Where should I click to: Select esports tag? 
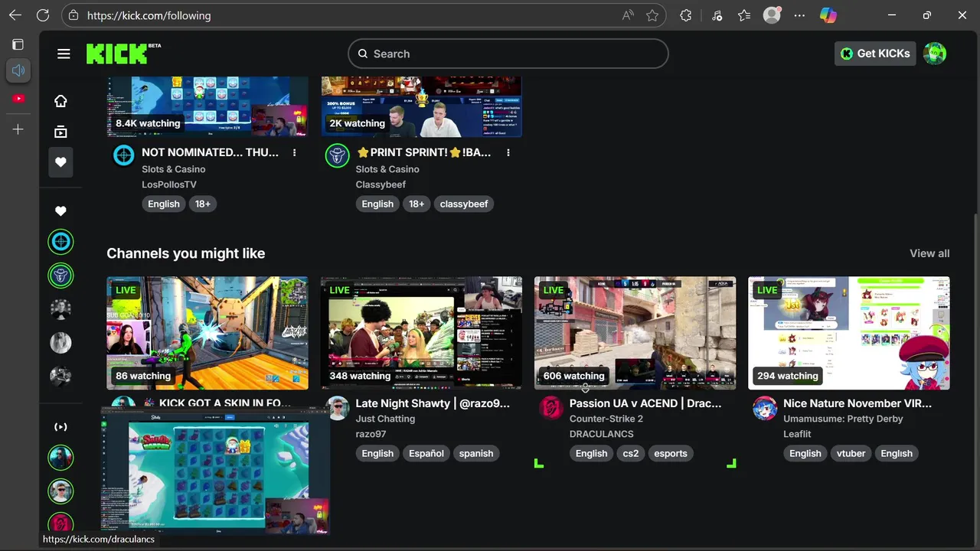click(x=671, y=453)
